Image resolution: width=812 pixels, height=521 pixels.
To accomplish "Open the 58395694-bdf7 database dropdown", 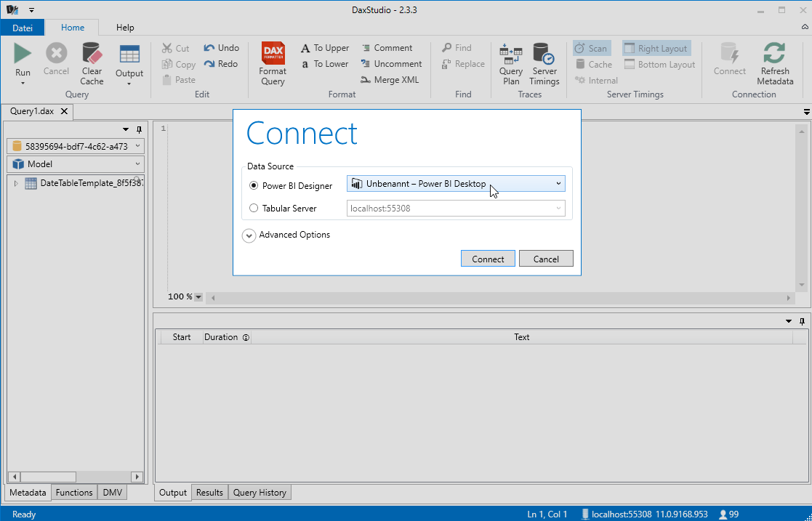I will [76, 146].
